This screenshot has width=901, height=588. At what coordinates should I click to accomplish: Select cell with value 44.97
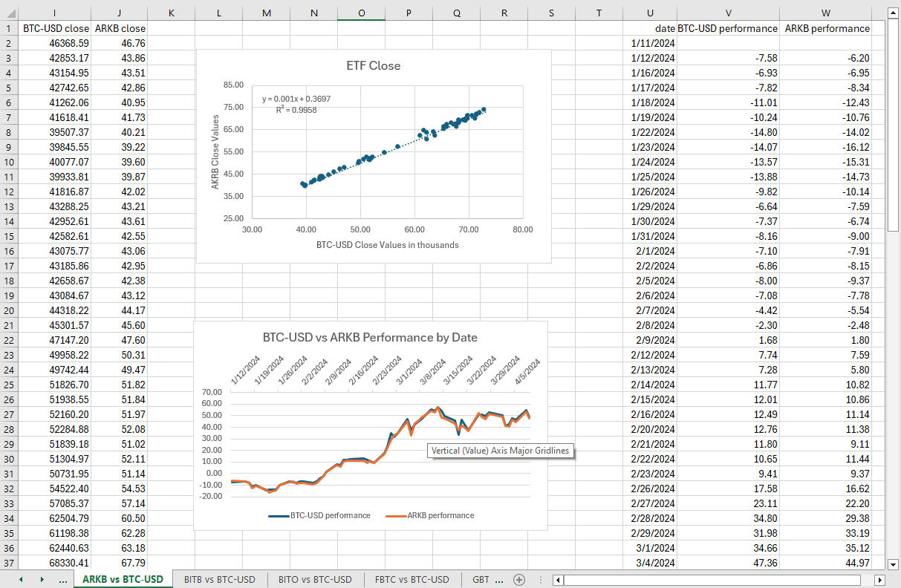(x=825, y=563)
